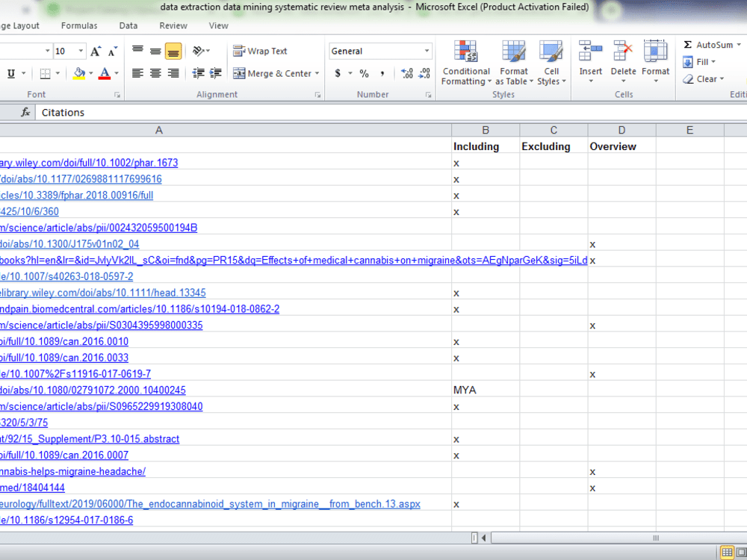Click the Borders icon

click(46, 73)
